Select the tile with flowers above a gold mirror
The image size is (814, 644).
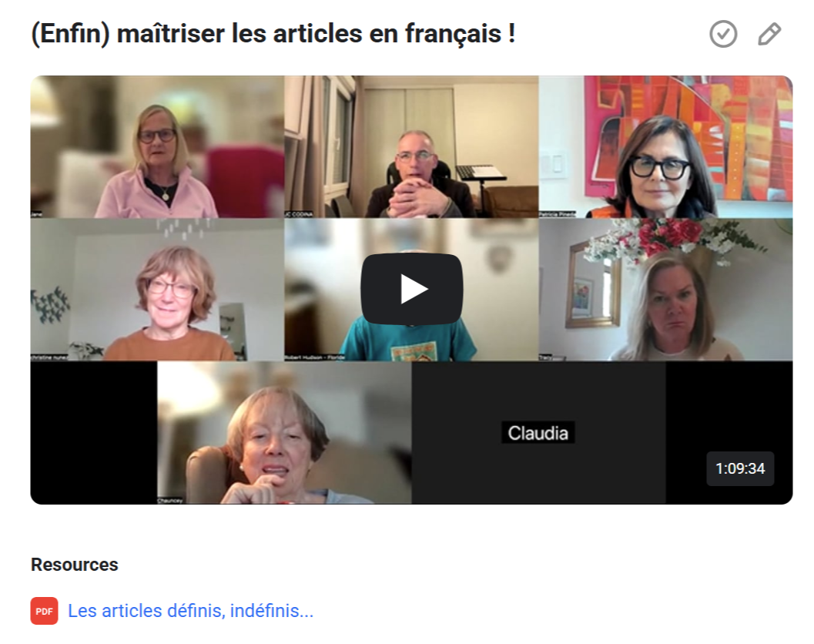(x=665, y=290)
